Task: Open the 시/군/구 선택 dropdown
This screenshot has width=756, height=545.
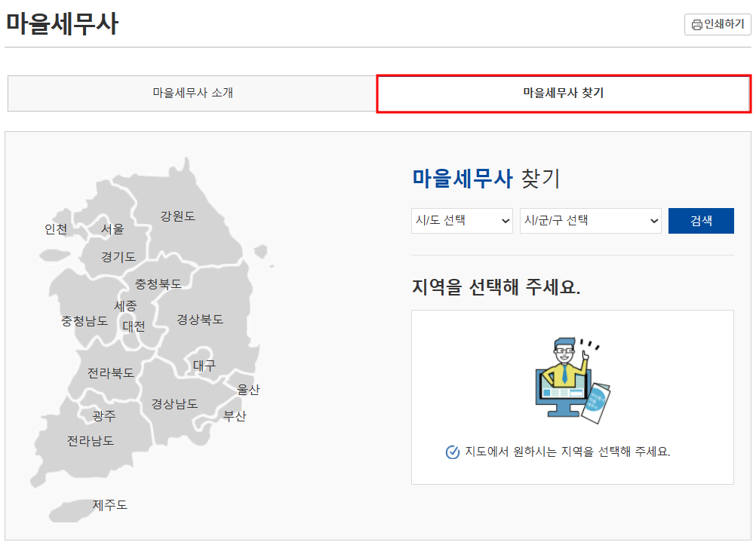Action: pyautogui.click(x=590, y=220)
